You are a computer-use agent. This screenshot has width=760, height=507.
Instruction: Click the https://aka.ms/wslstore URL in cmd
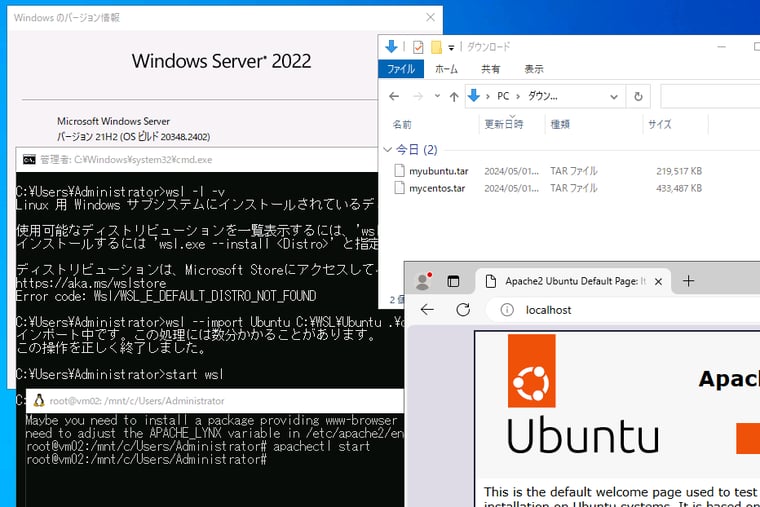pyautogui.click(x=91, y=283)
